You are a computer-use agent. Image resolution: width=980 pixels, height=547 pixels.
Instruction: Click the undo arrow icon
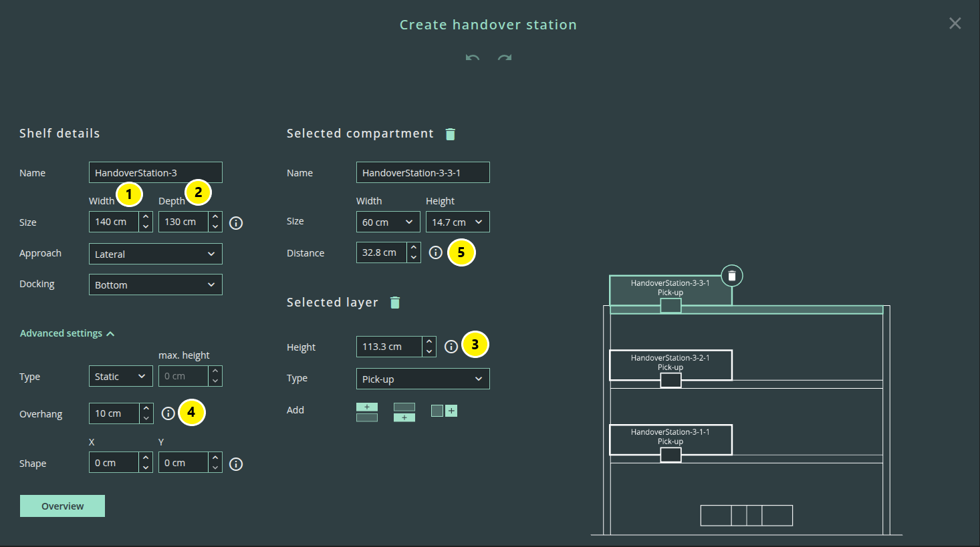(x=473, y=58)
